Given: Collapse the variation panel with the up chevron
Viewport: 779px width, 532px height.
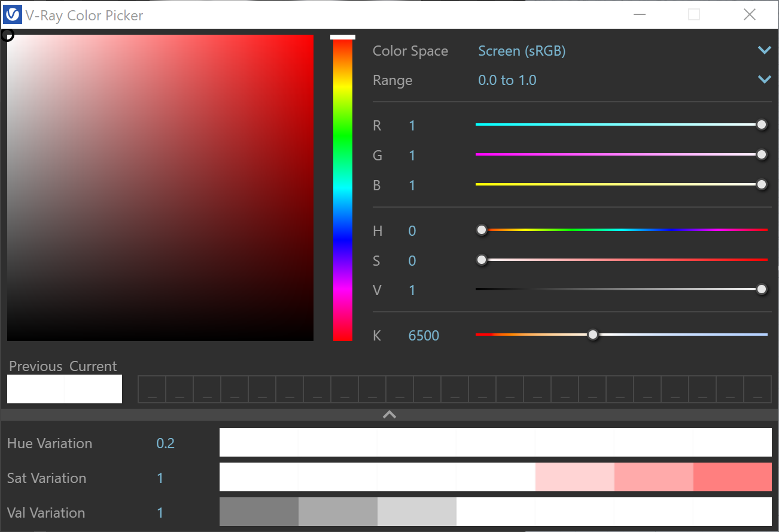Looking at the screenshot, I should 390,414.
